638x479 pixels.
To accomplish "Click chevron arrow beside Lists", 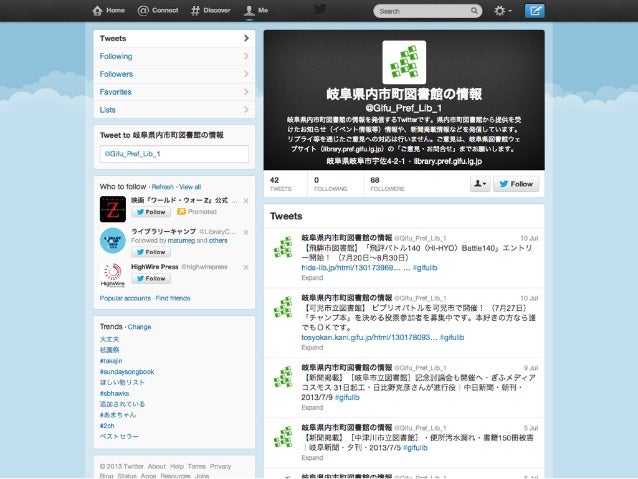I will pyautogui.click(x=246, y=110).
